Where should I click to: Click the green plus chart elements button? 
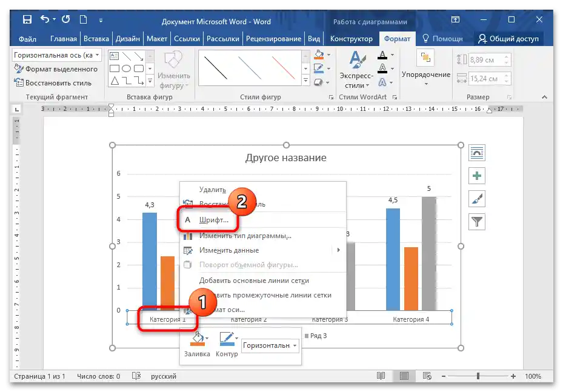(x=477, y=176)
